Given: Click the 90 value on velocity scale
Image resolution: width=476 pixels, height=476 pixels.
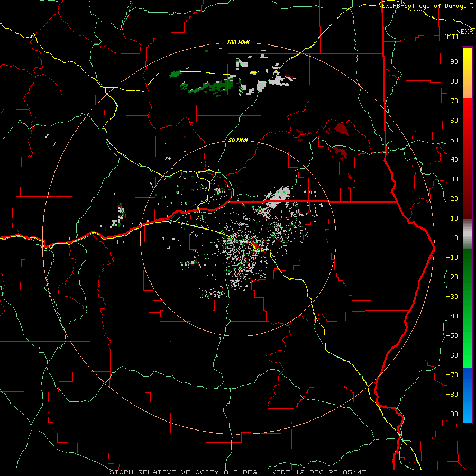Looking at the screenshot, I should click(454, 62).
